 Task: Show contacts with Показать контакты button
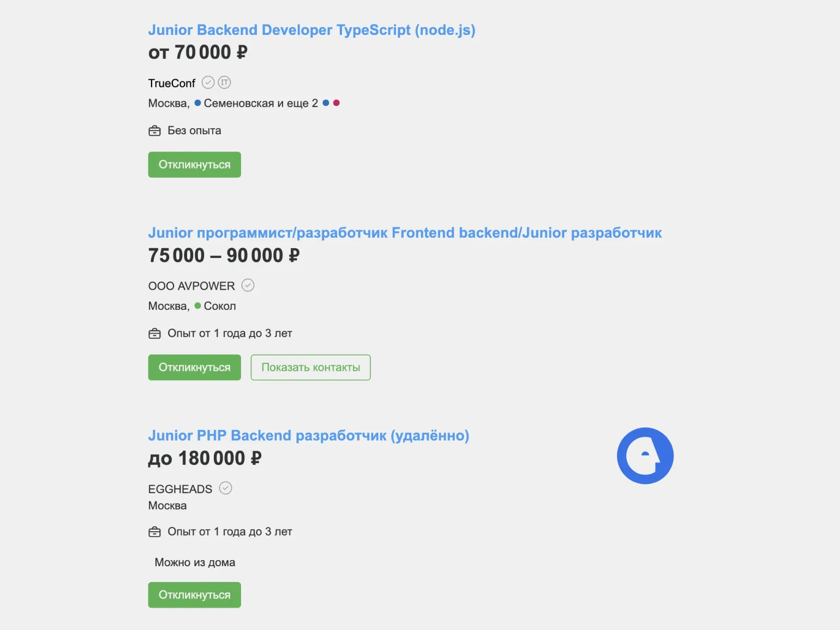coord(311,368)
